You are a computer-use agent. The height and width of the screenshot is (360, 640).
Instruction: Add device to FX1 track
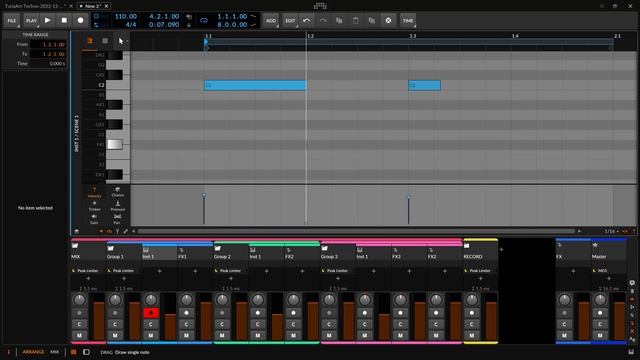195,271
